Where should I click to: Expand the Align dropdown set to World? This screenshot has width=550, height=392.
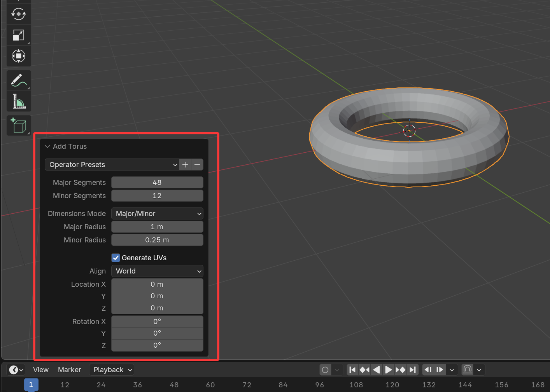coord(157,271)
